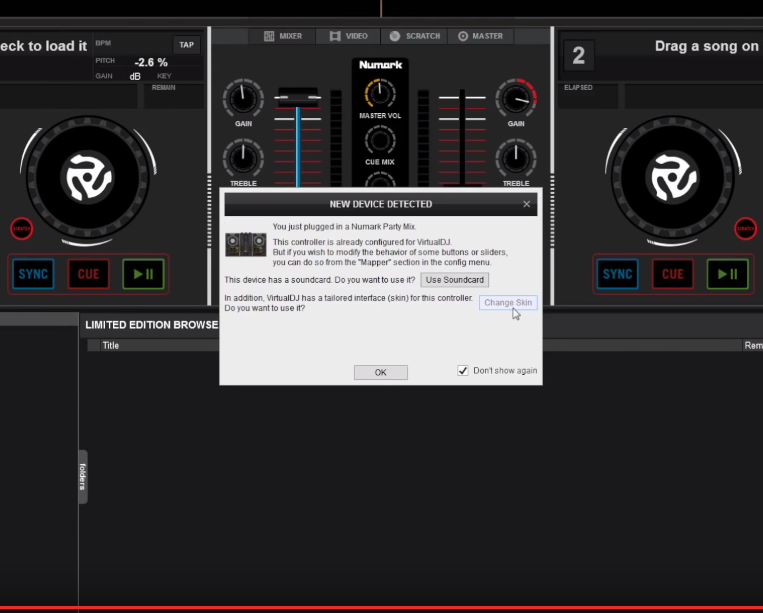Click the TAP tempo button
Image resolution: width=763 pixels, height=613 pixels.
(186, 45)
